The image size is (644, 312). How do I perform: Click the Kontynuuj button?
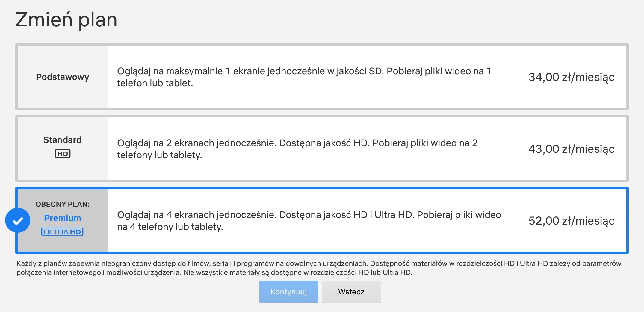point(289,292)
